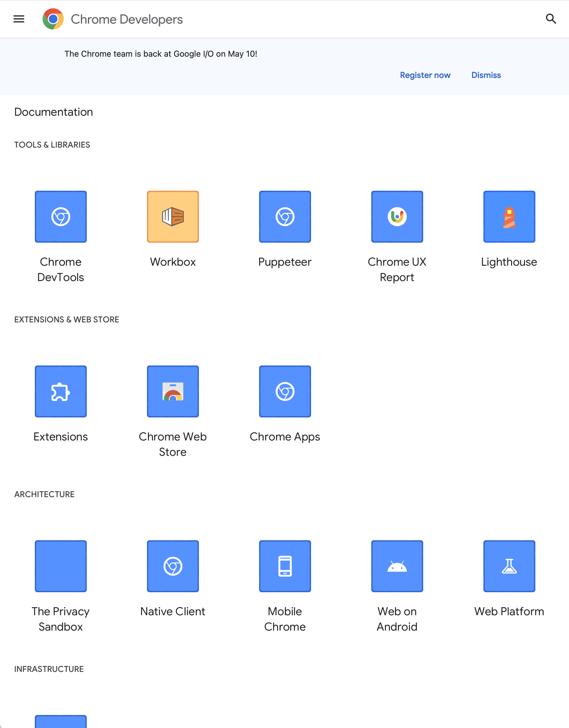
Task: Click the Web on Android robot icon
Action: click(x=397, y=566)
